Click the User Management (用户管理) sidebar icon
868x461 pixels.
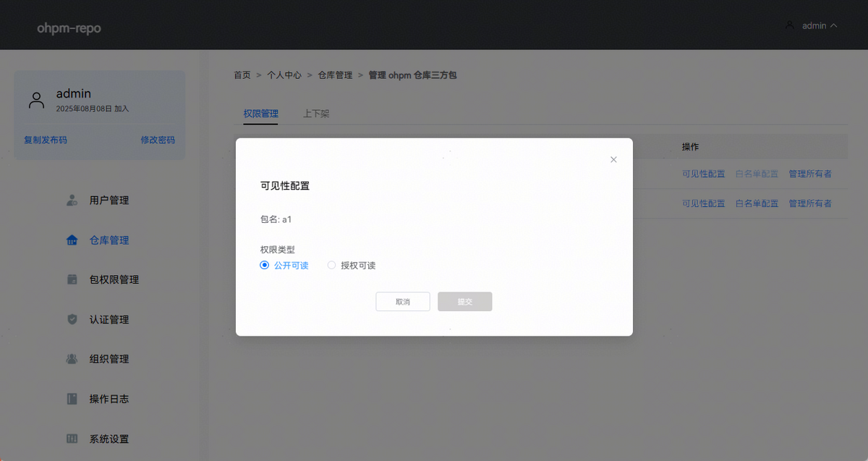click(72, 200)
